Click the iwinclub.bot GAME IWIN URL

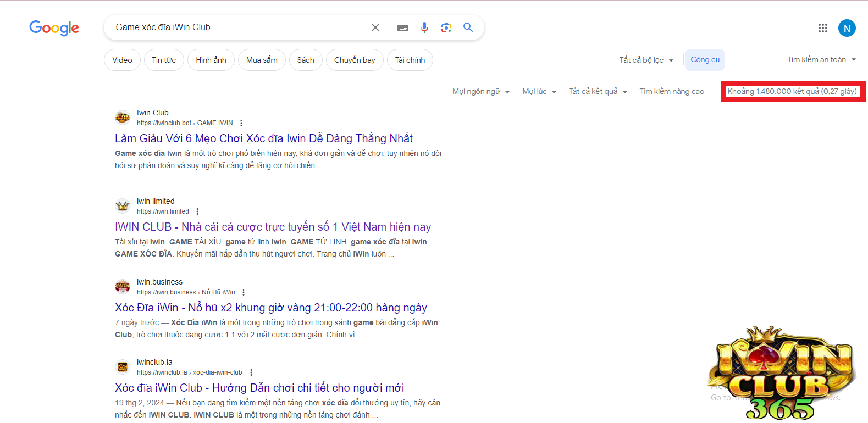(x=185, y=123)
